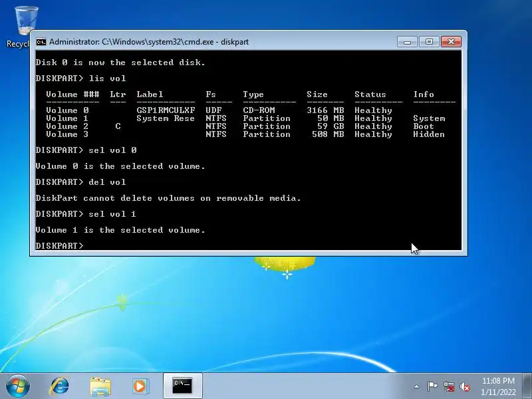This screenshot has width=532, height=399.
Task: Maximize the diskpart command window
Action: (429, 42)
